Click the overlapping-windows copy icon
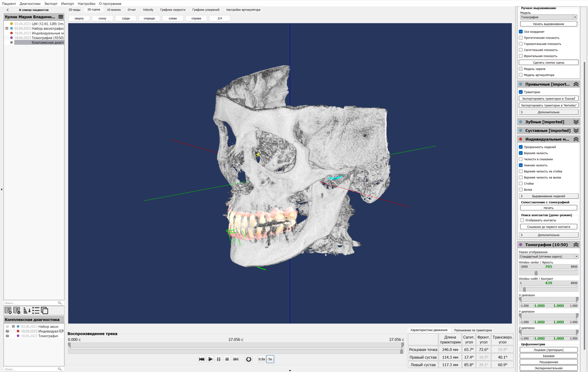588x372 pixels. click(44, 310)
